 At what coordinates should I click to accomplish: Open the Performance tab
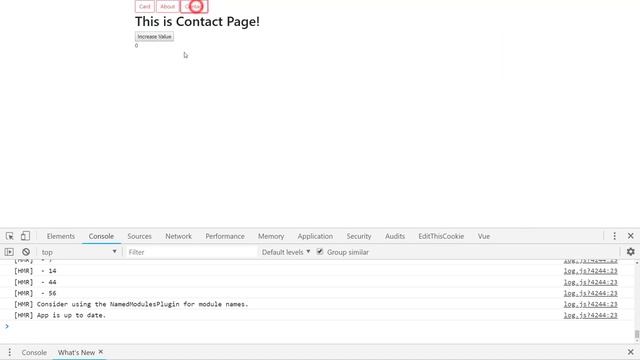[225, 236]
